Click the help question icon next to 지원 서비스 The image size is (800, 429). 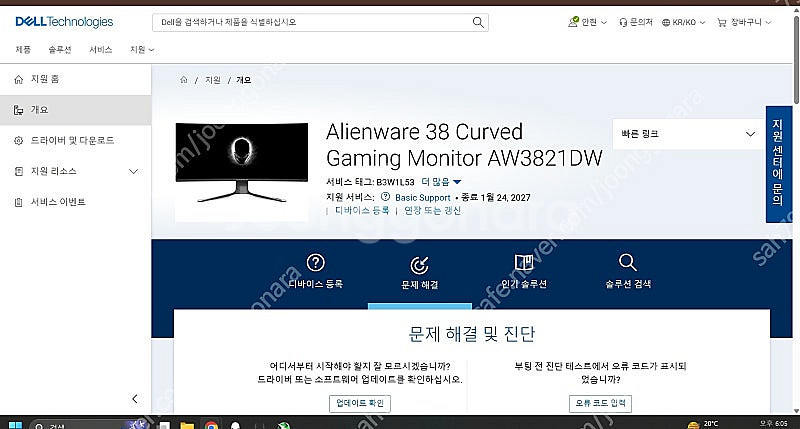(x=385, y=197)
